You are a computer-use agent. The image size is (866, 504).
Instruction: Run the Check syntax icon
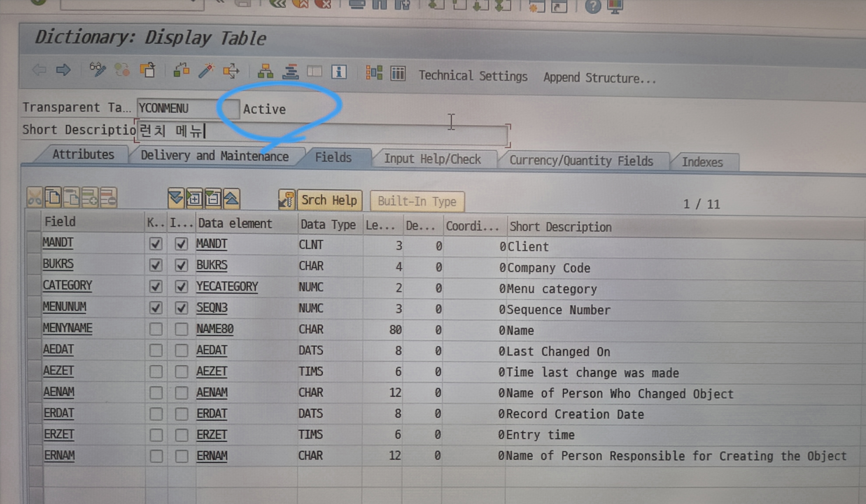point(181,70)
